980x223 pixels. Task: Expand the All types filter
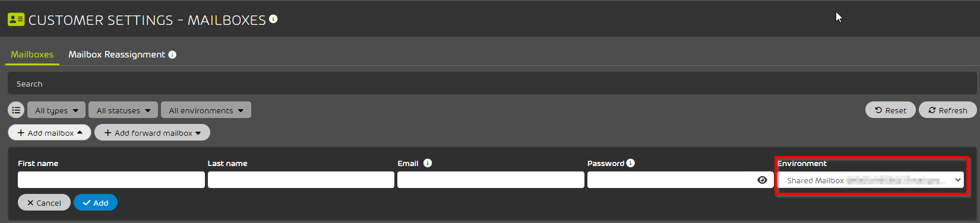(56, 110)
